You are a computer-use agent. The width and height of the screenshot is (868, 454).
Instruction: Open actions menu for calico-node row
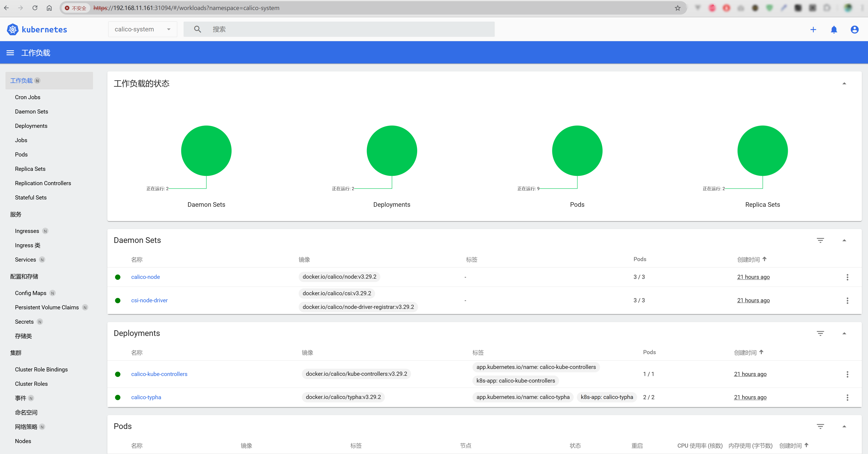tap(847, 277)
